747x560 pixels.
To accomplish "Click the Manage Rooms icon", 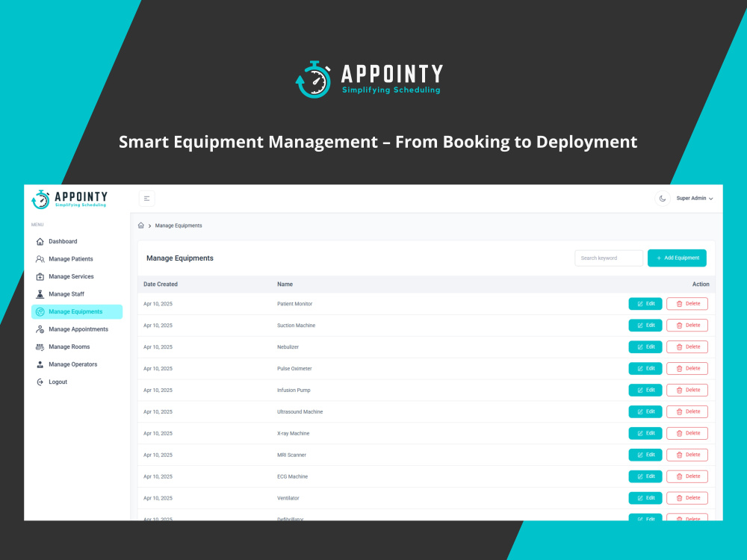I will click(x=40, y=347).
